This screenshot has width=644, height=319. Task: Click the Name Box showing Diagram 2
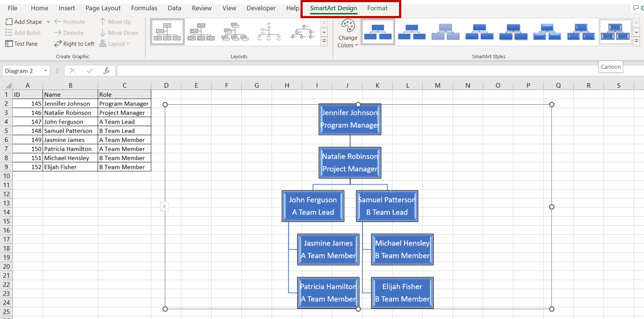point(23,71)
